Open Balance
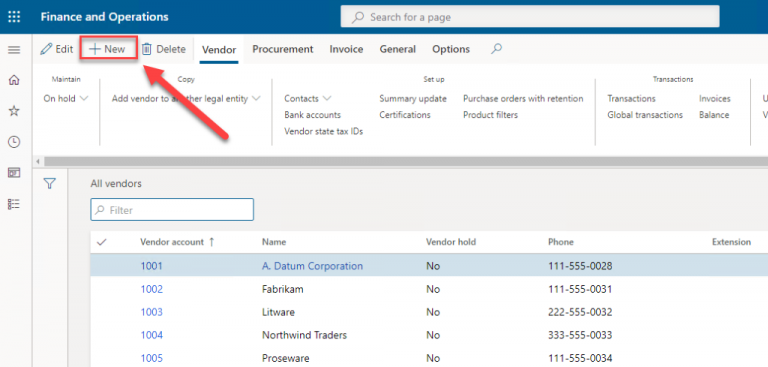 [714, 115]
